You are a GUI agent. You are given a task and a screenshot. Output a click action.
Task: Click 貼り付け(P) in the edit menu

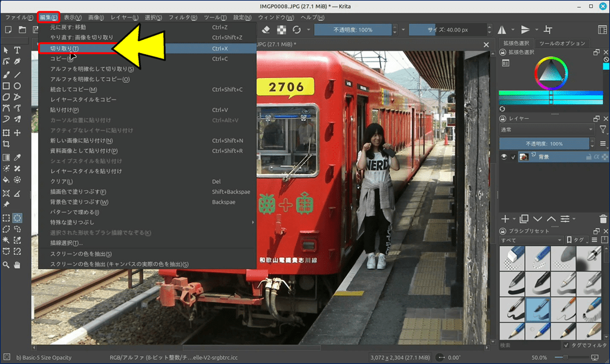click(x=64, y=110)
